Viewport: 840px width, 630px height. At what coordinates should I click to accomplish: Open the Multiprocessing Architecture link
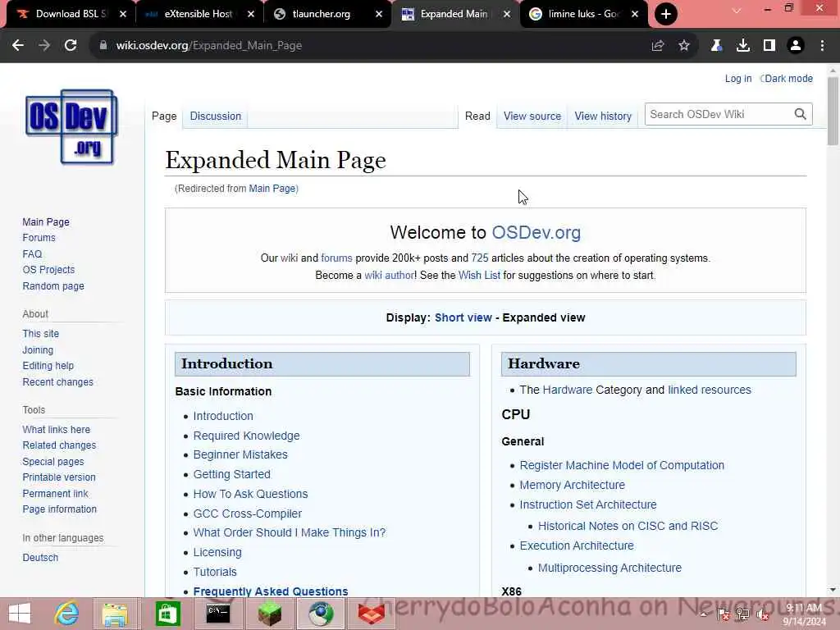pos(609,568)
